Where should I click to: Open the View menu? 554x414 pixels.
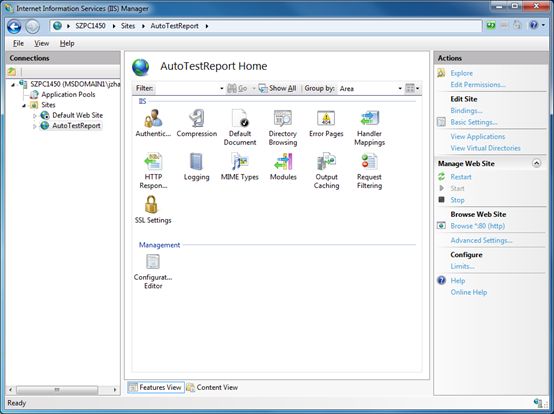tap(41, 43)
